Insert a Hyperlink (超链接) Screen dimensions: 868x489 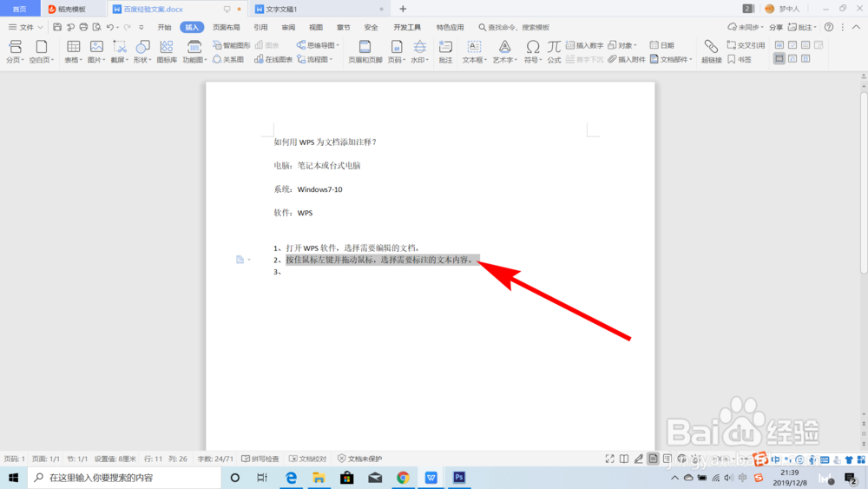tap(712, 51)
